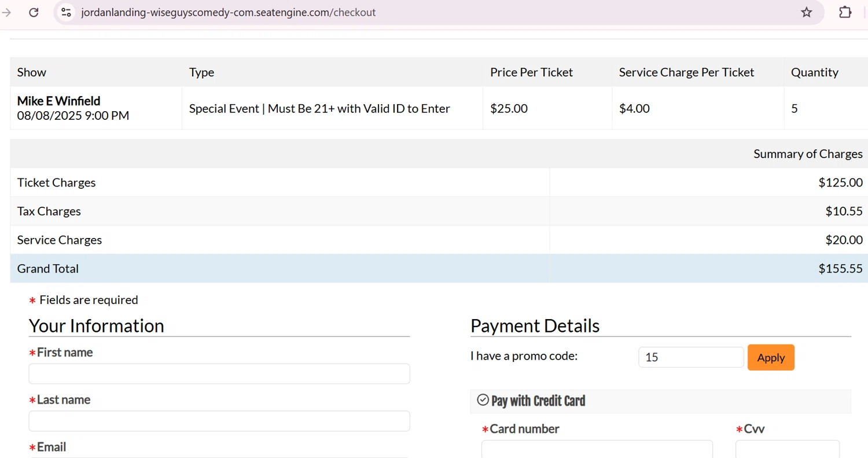Screen dimensions: 868x458
Task: Click the Mike E Winfield show name
Action: (58, 101)
